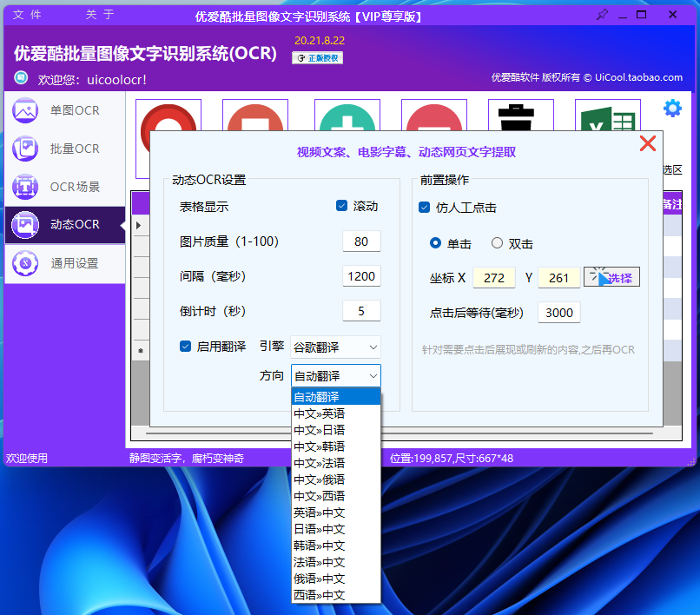700x615 pixels.
Task: Open 通用设置 in the sidebar
Action: (x=65, y=263)
